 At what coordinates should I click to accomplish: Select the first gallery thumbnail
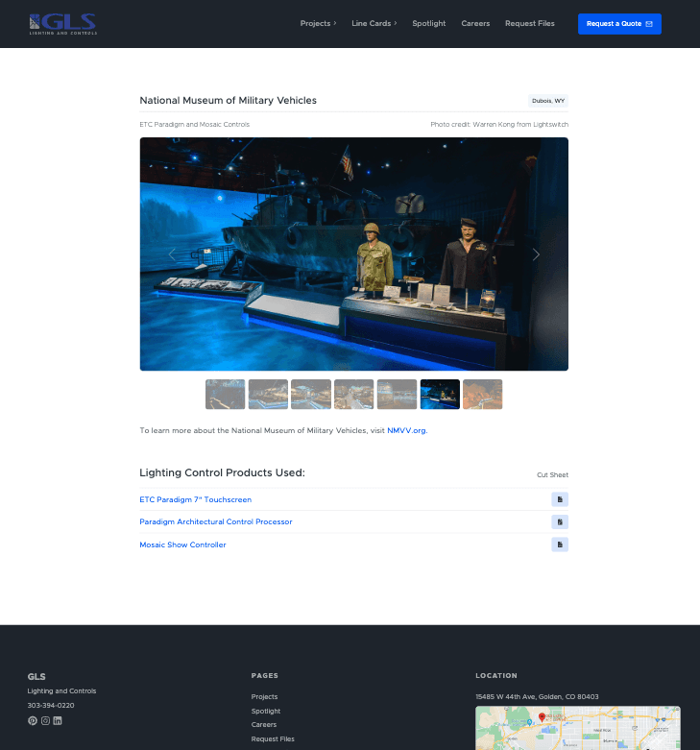pos(226,394)
